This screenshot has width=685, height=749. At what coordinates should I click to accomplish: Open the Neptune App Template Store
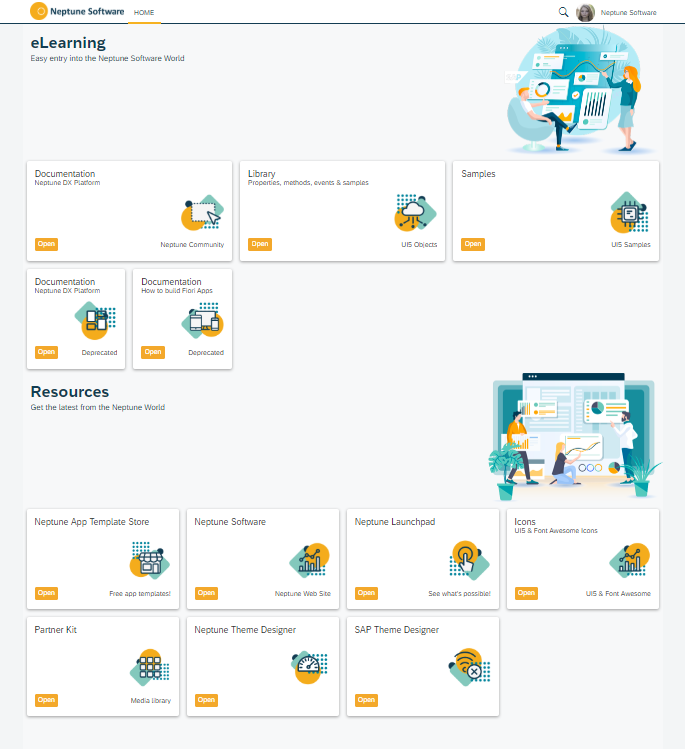pos(46,593)
